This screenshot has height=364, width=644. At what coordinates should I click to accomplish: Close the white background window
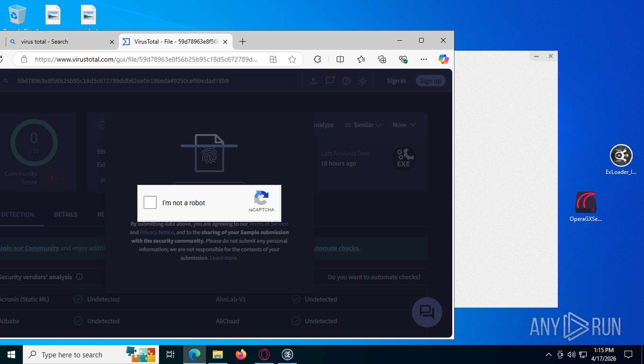pyautogui.click(x=551, y=56)
